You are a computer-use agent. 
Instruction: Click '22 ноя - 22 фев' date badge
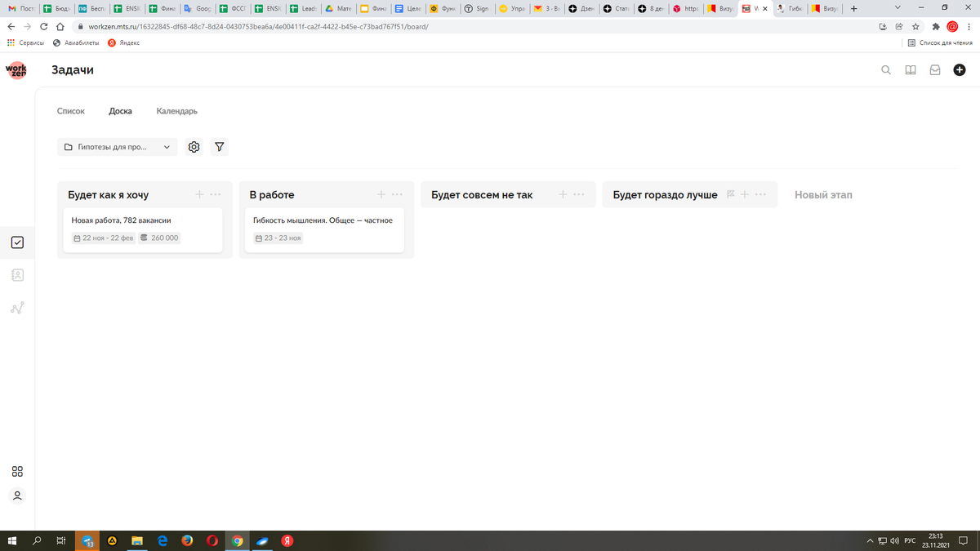tap(102, 238)
